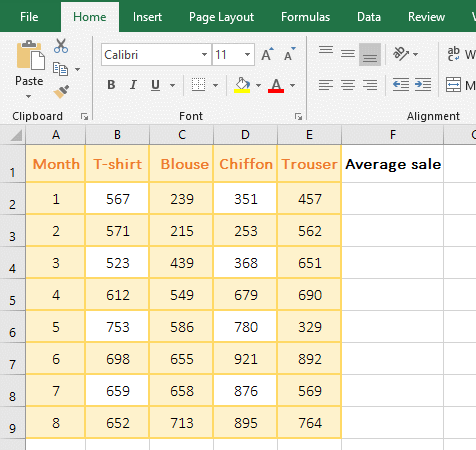The width and height of the screenshot is (476, 450).
Task: Select the T-shirt header cell
Action: point(117,164)
